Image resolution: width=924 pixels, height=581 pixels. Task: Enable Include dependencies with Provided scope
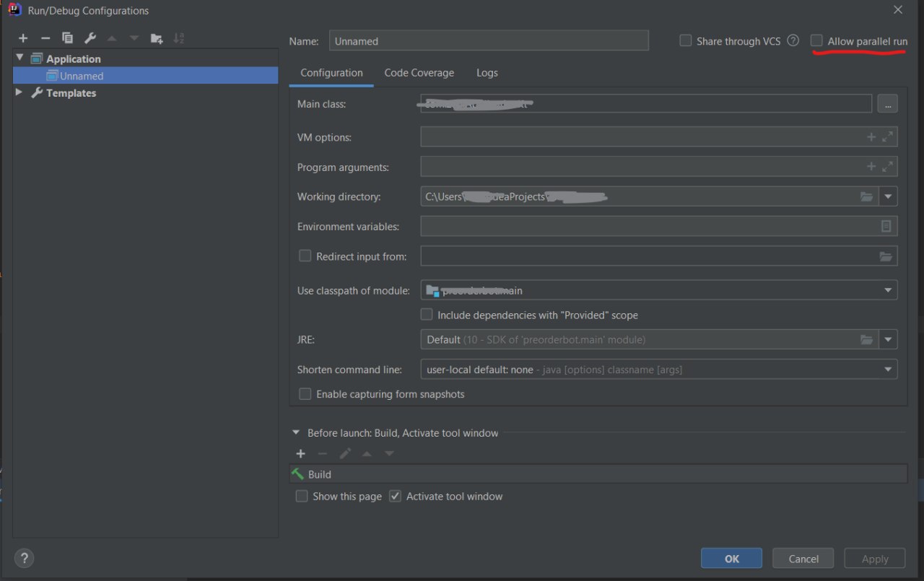426,315
